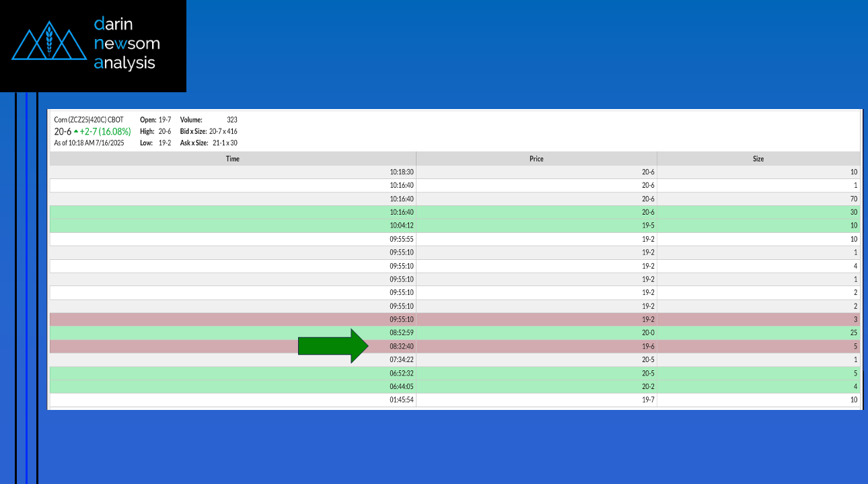Click the mountain wheat logo icon
Screen dimensions: 868x484
[48, 41]
